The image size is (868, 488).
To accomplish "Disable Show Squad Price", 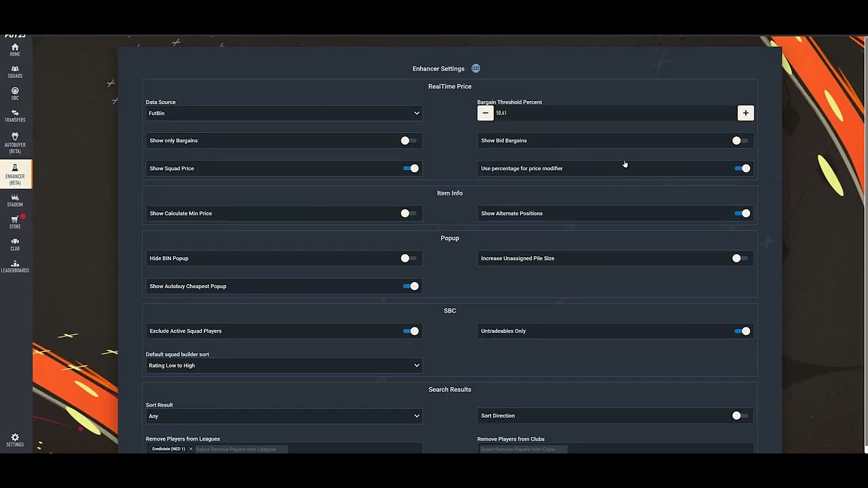I will pos(411,168).
